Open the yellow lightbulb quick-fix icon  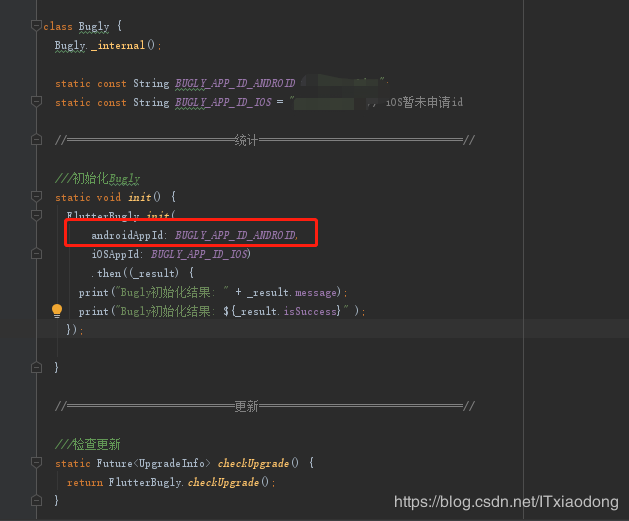[57, 310]
